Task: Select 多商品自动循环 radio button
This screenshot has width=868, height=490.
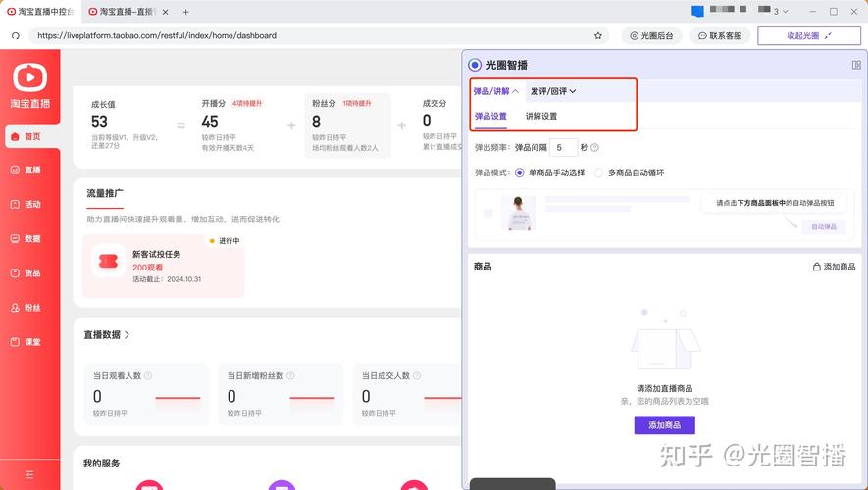Action: click(598, 173)
